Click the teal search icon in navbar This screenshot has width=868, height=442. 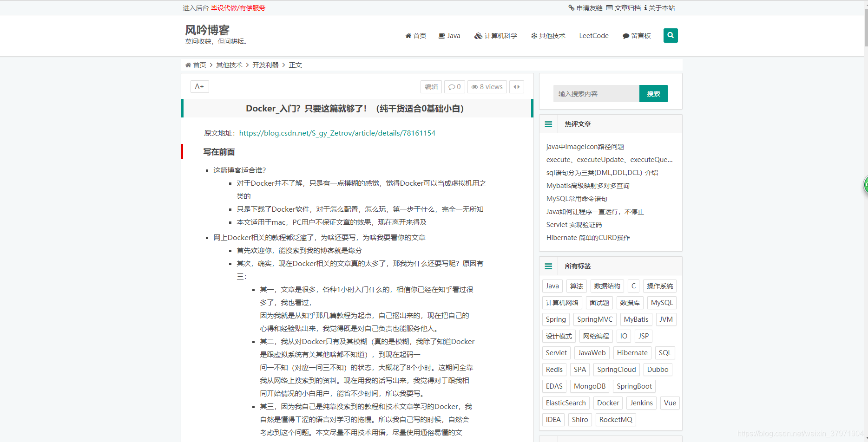[671, 35]
